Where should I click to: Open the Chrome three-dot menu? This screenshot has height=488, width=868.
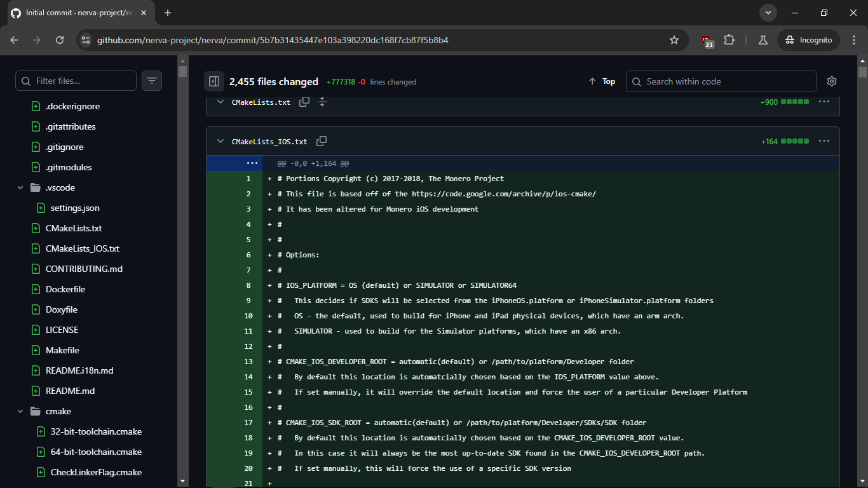click(853, 40)
